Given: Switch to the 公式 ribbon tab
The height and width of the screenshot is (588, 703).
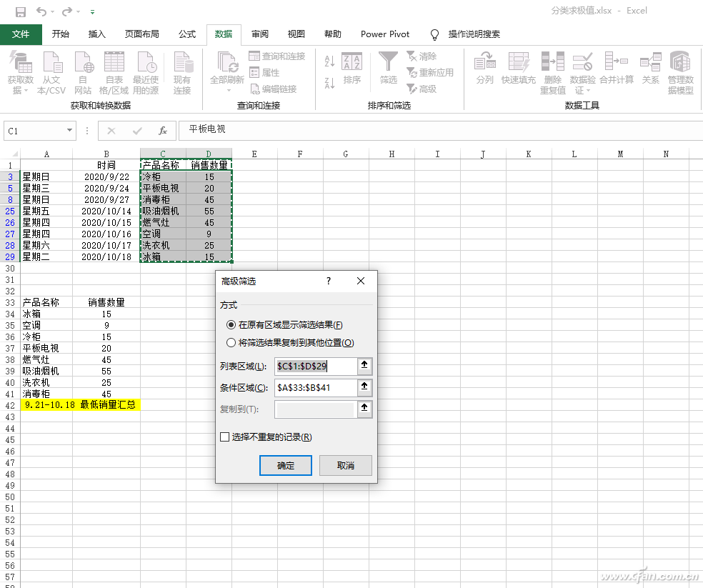Looking at the screenshot, I should (x=187, y=34).
